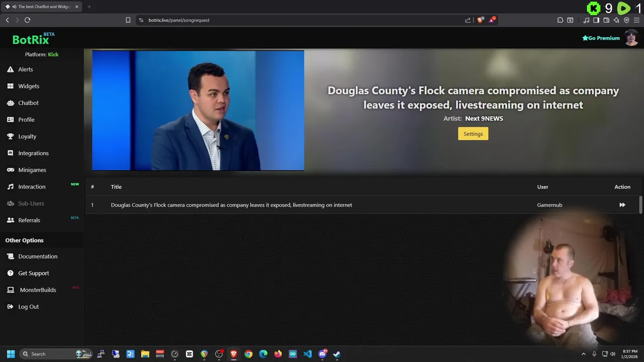Click the Title column header
The image size is (644, 362).
pos(116,187)
